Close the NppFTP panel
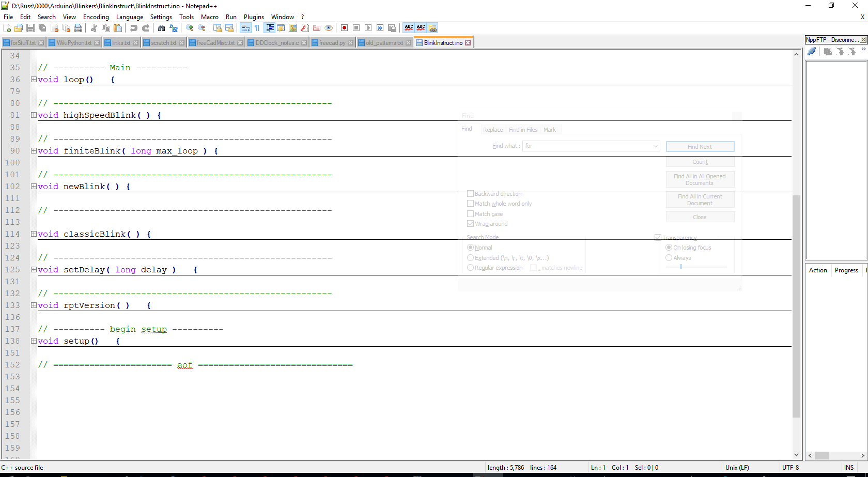This screenshot has width=868, height=477. [x=863, y=40]
